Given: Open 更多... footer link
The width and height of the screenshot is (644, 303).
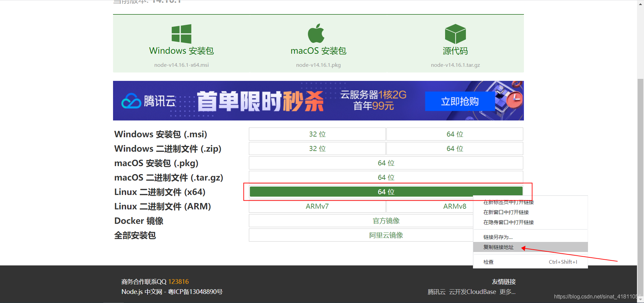Looking at the screenshot, I should pos(507,292).
